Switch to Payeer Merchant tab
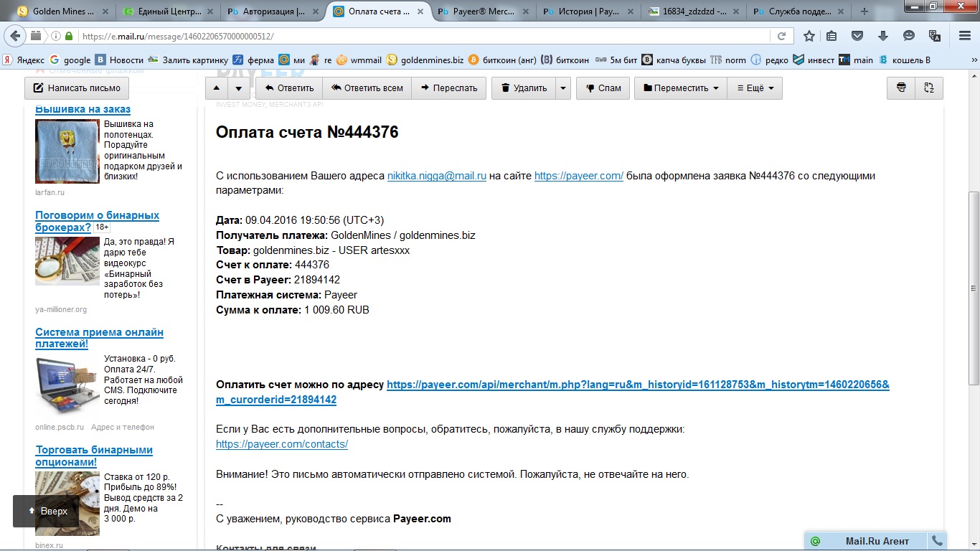This screenshot has height=551, width=980. coord(484,11)
